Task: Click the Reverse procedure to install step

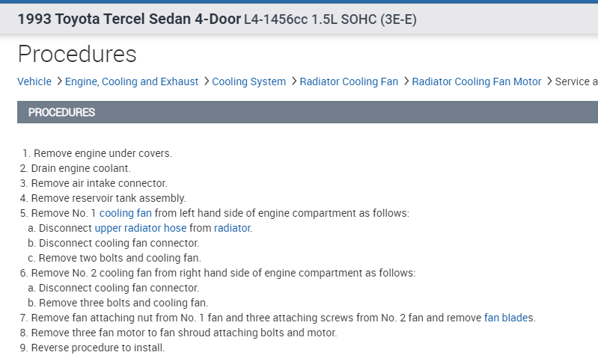Action: (x=97, y=348)
